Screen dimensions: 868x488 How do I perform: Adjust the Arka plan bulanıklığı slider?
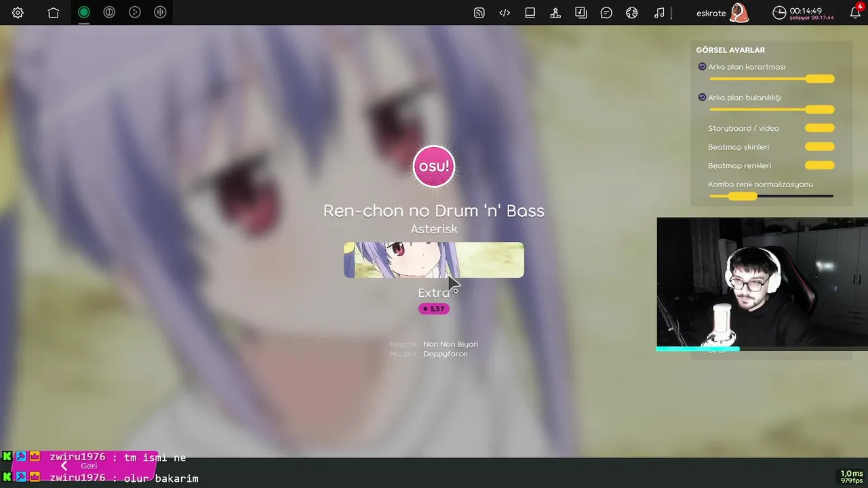coord(772,110)
